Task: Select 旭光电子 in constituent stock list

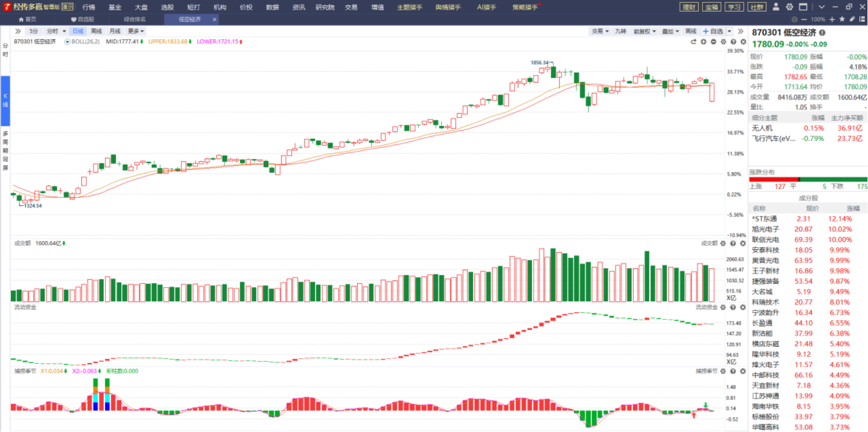Action: (x=765, y=229)
